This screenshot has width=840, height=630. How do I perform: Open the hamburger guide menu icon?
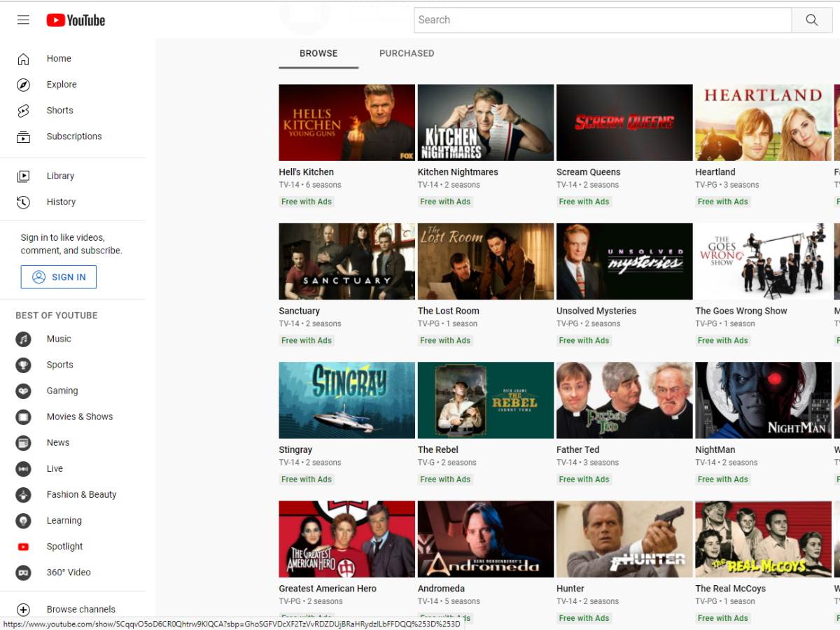click(x=23, y=20)
